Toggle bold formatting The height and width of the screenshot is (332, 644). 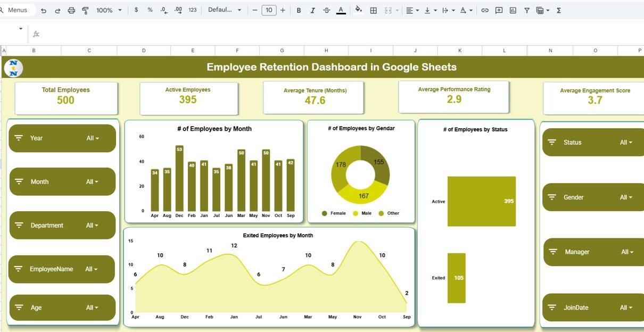click(x=299, y=10)
